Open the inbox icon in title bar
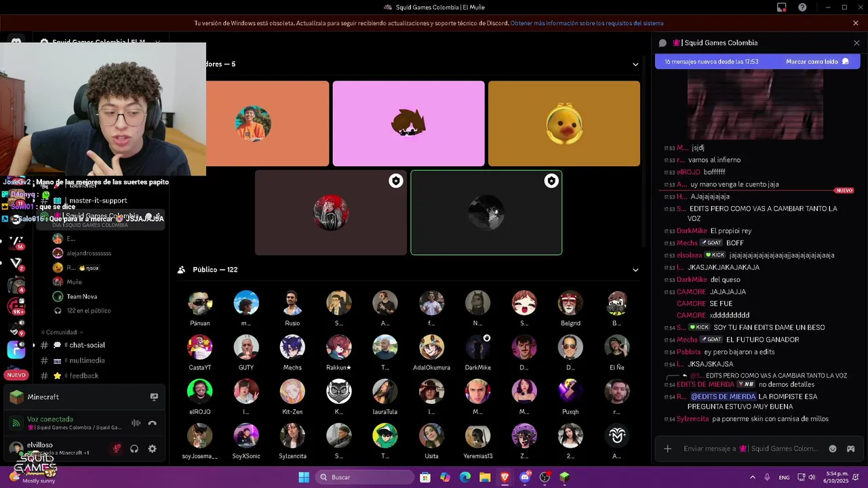This screenshot has height=488, width=868. pyautogui.click(x=782, y=7)
